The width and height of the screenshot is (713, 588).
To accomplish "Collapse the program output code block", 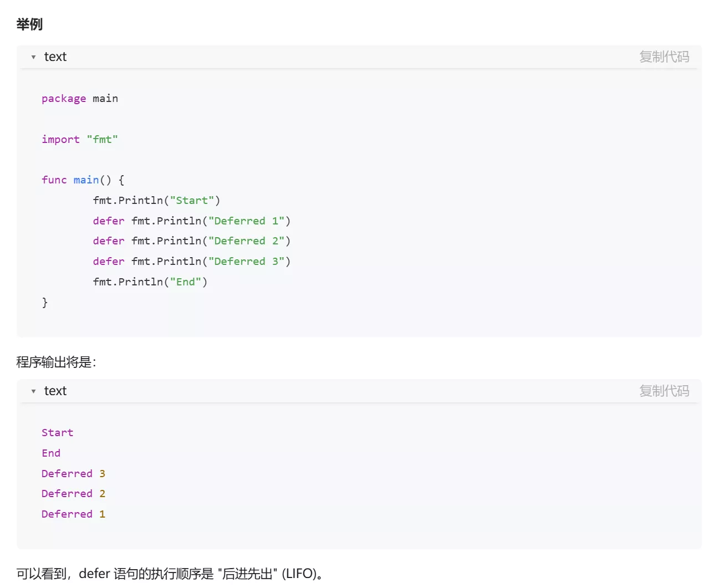I will pos(33,391).
